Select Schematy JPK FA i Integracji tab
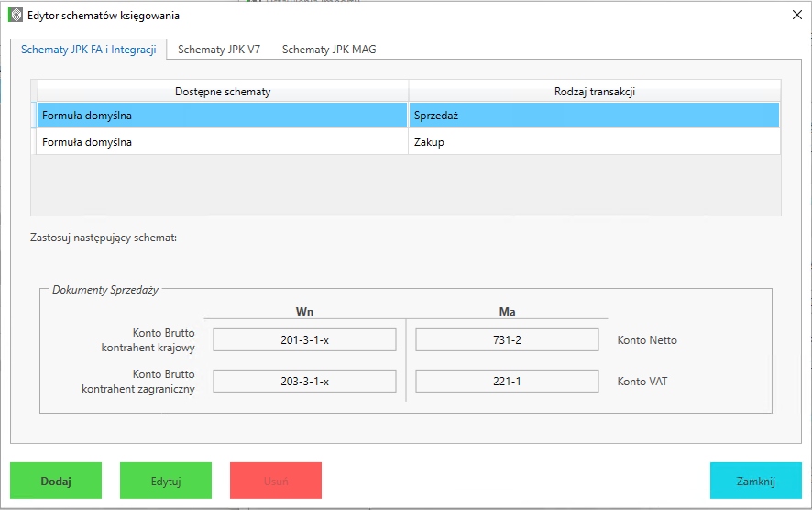 click(89, 50)
